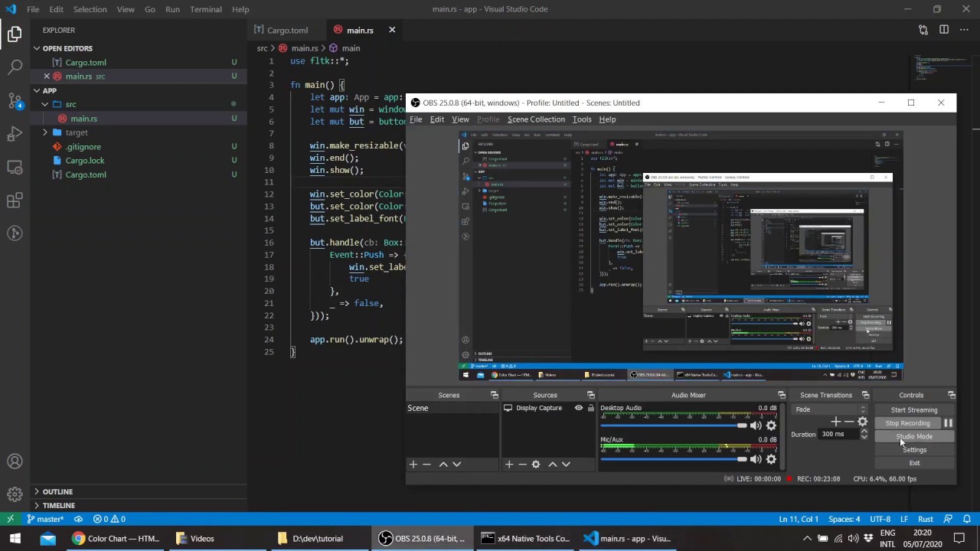The width and height of the screenshot is (980, 551).
Task: Click the OBS Exit button
Action: (x=914, y=463)
